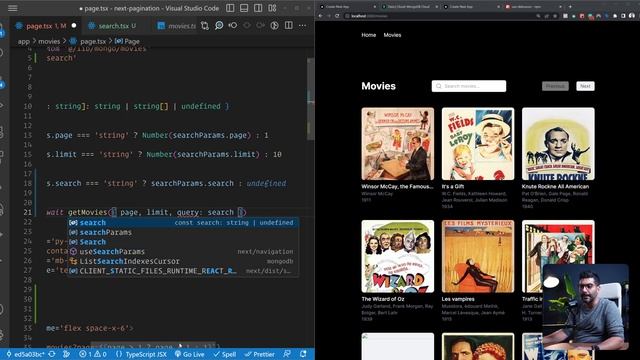Split the editor to the right

(x=289, y=25)
